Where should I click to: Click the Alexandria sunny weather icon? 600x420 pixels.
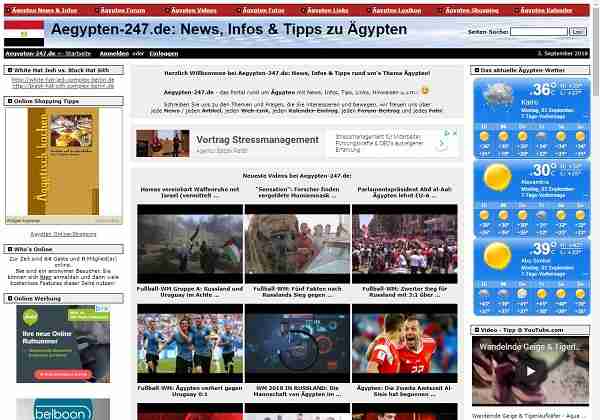pos(497,177)
